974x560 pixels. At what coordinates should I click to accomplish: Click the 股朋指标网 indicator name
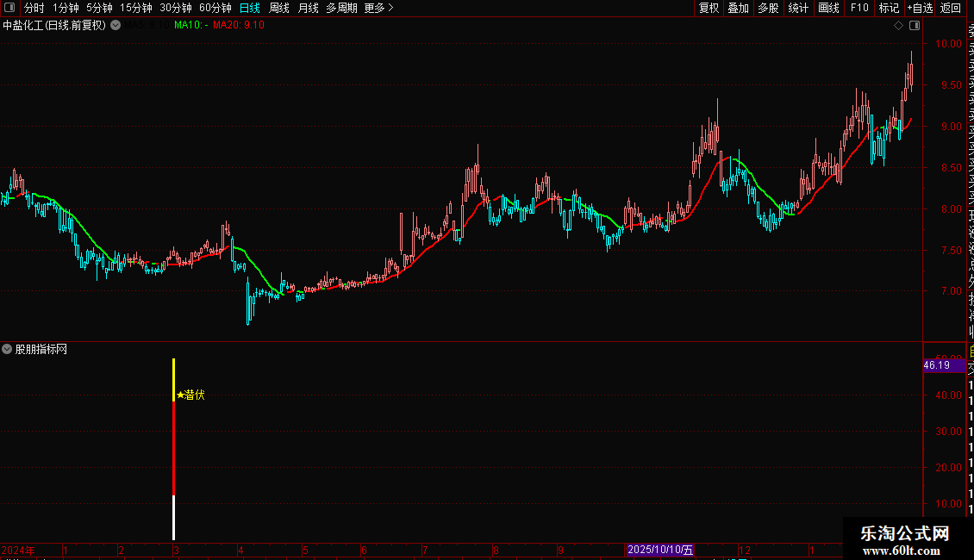(x=41, y=350)
